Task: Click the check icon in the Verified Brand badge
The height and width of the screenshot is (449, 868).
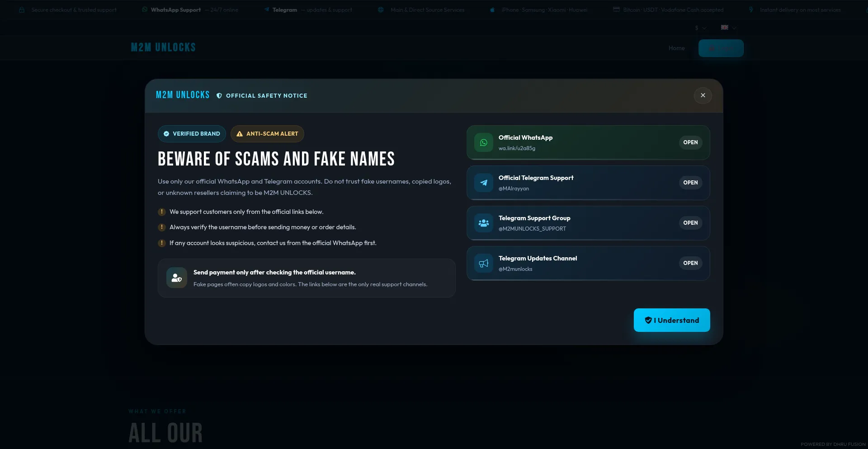Action: pos(166,134)
